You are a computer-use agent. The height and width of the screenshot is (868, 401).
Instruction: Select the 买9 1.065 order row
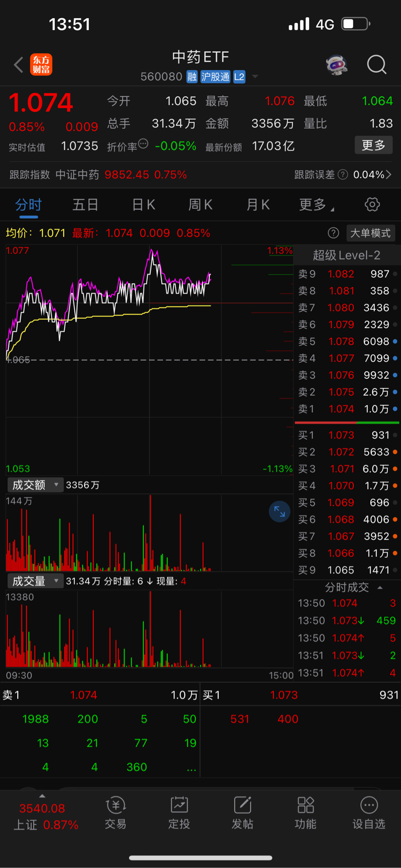(347, 570)
